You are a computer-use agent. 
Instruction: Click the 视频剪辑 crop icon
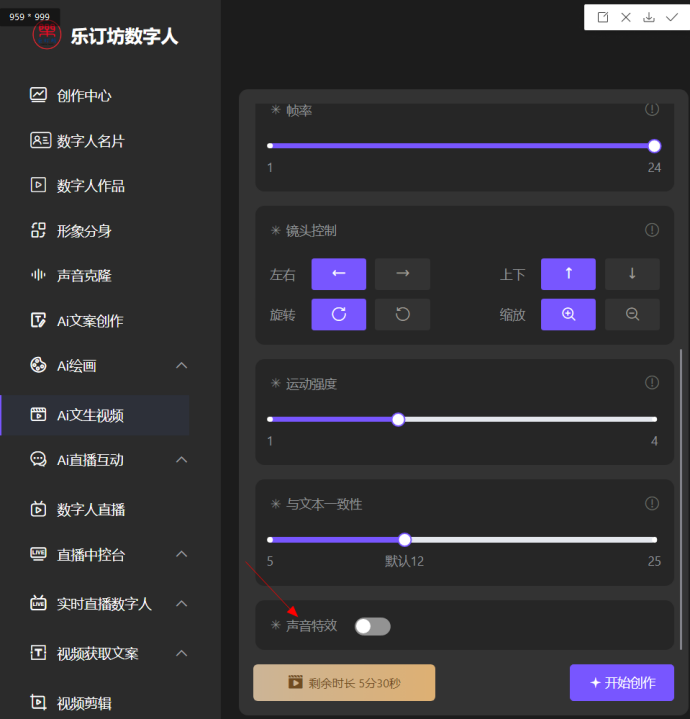coord(38,702)
